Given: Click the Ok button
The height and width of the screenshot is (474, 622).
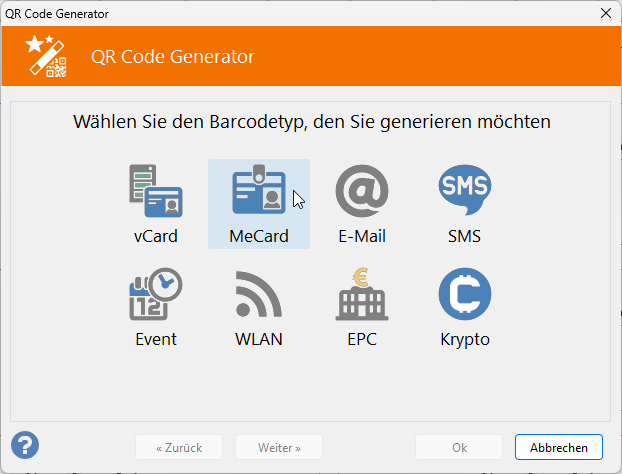Looking at the screenshot, I should [x=459, y=447].
